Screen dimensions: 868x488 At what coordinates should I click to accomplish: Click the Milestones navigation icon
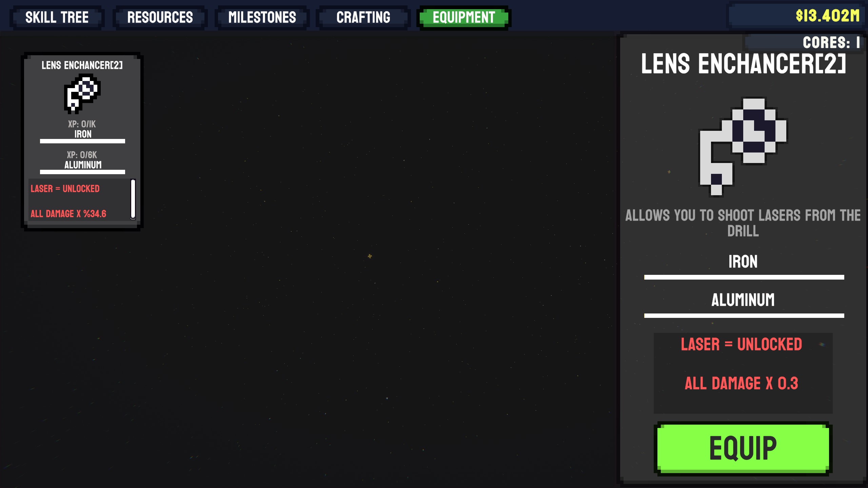[x=262, y=17]
